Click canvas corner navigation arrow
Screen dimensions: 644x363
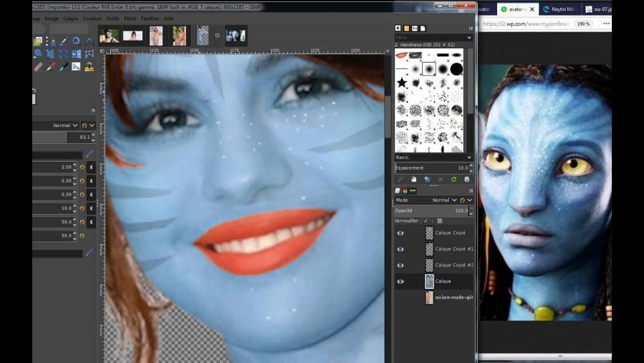coord(102,52)
